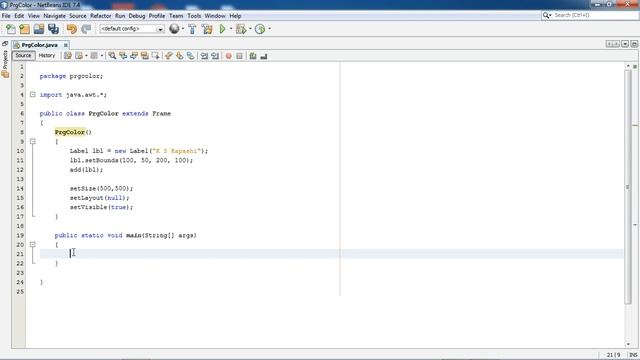640x360 pixels.
Task: Maximize the editor window button
Action: (634, 44)
